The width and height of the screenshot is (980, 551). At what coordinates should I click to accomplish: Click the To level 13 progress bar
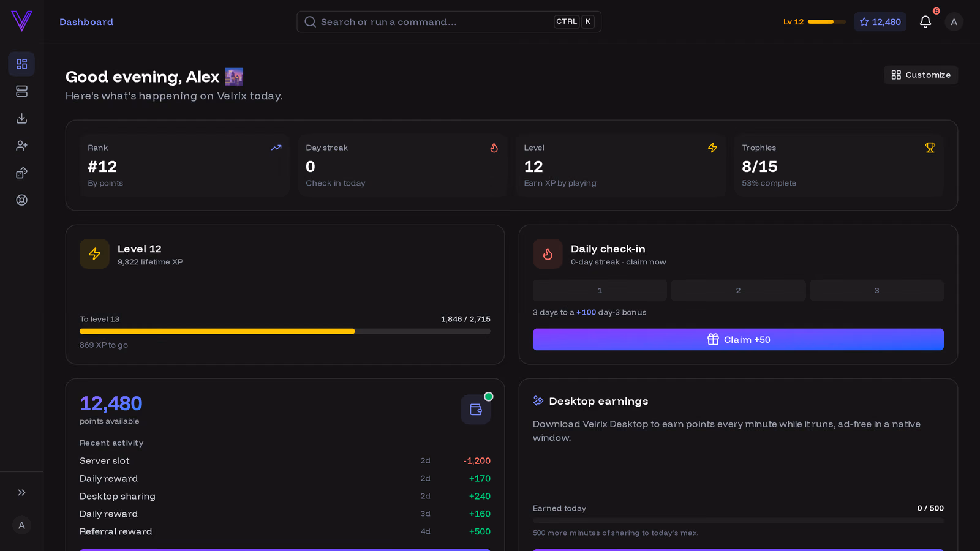[285, 331]
